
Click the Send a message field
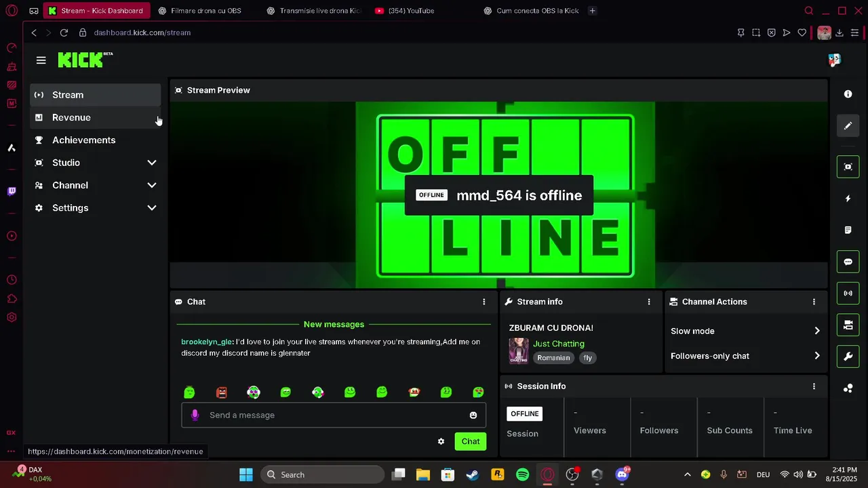(x=334, y=415)
